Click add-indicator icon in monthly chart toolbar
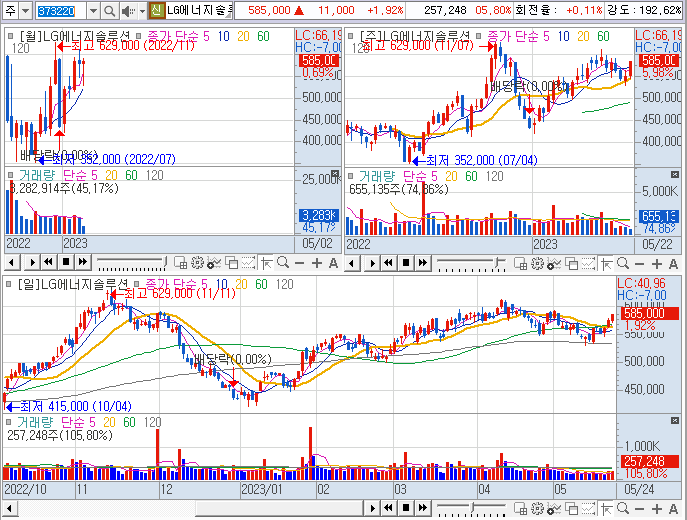687x520 pixels. click(214, 263)
